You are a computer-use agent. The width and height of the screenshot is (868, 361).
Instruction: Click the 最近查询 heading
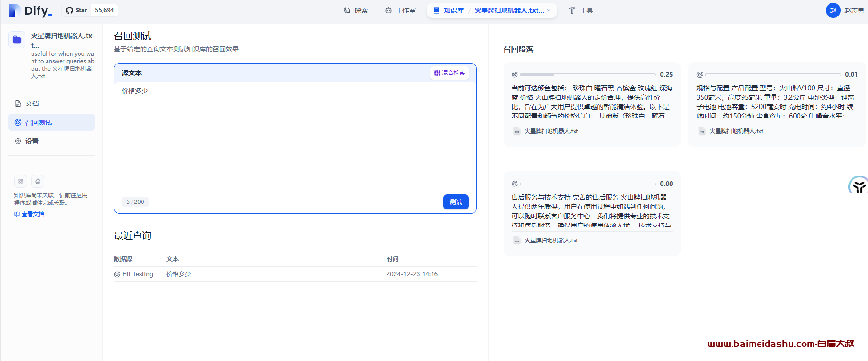click(x=133, y=235)
